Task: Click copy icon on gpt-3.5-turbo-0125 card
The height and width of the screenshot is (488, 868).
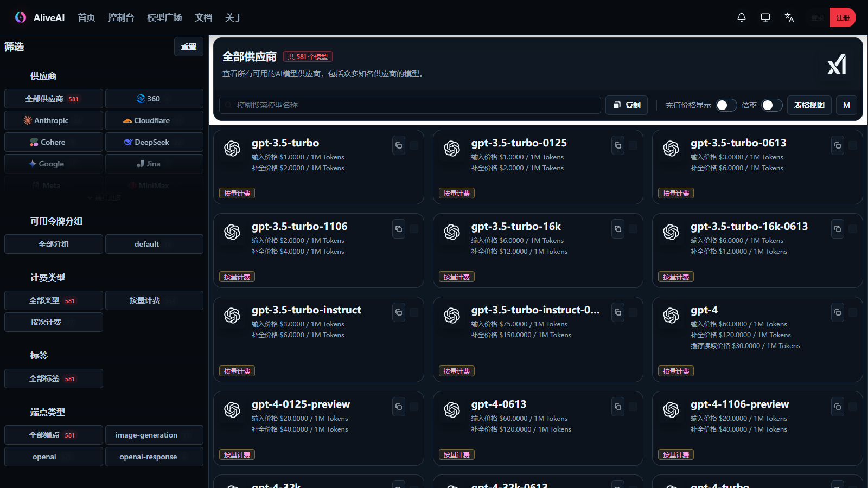Action: point(618,145)
